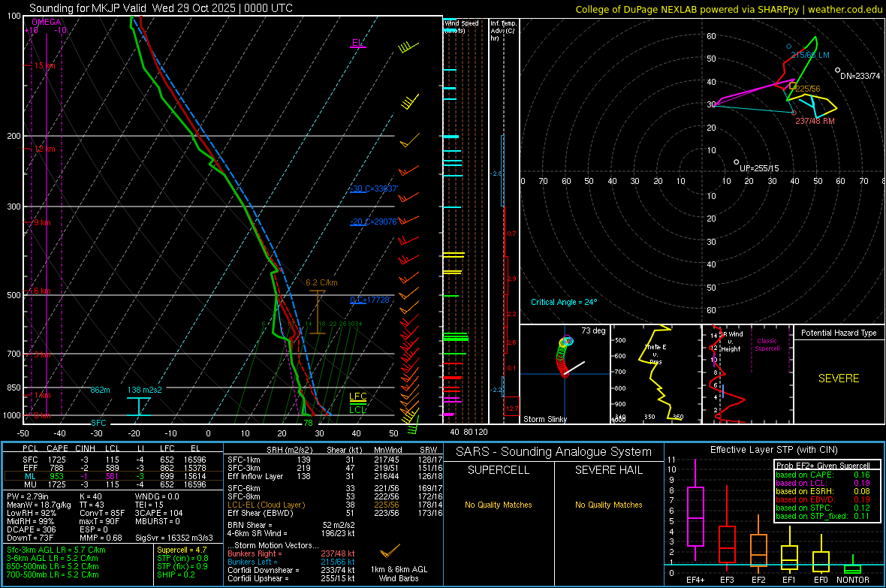Image resolution: width=886 pixels, height=588 pixels.
Task: Click the LCL level marker
Action: click(357, 409)
